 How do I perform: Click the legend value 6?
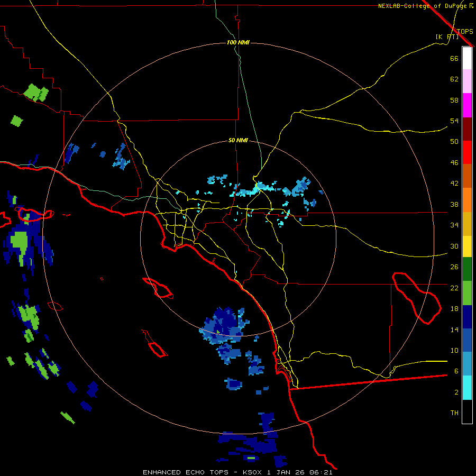tap(456, 371)
